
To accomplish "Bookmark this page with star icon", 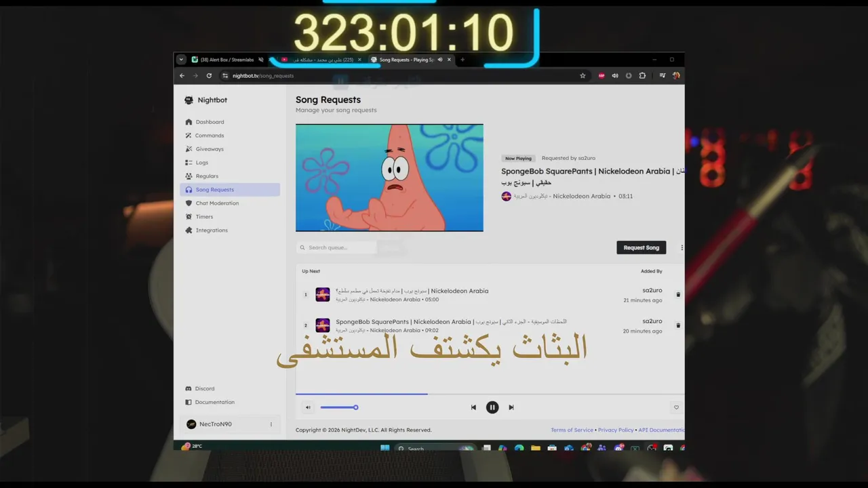I will point(583,76).
